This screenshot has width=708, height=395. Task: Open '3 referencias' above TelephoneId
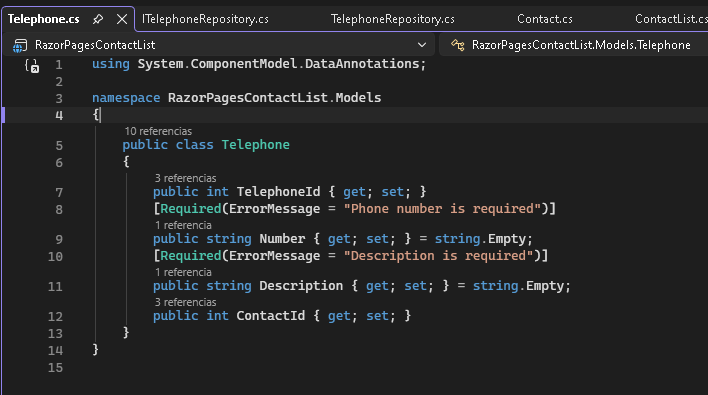185,178
